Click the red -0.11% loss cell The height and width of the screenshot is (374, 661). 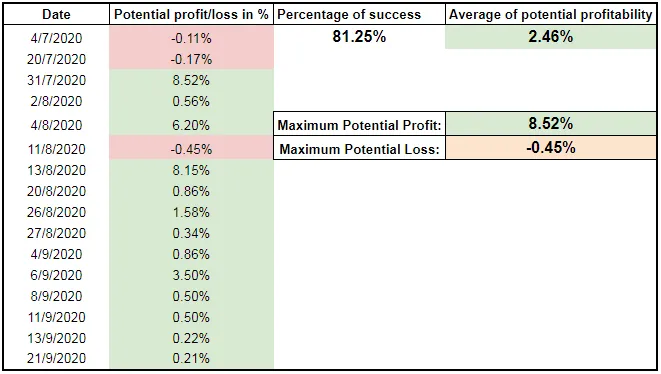tap(191, 38)
